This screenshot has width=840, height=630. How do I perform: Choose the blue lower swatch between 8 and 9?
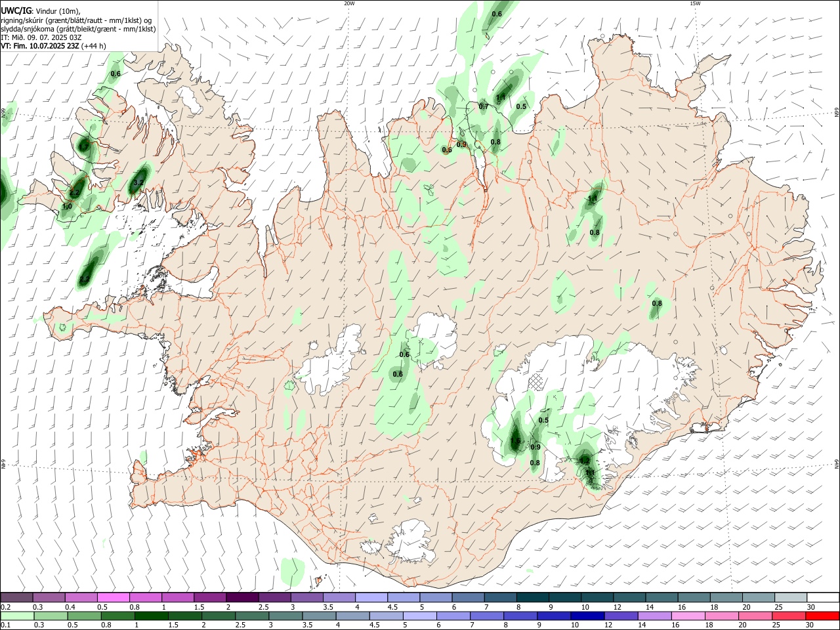(x=520, y=616)
